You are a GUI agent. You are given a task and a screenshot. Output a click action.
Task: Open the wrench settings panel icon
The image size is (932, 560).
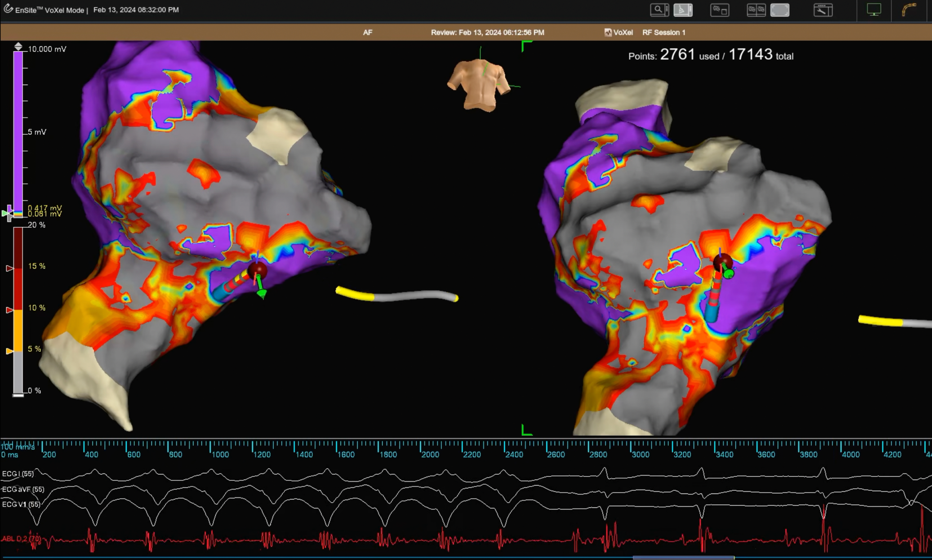pos(823,10)
